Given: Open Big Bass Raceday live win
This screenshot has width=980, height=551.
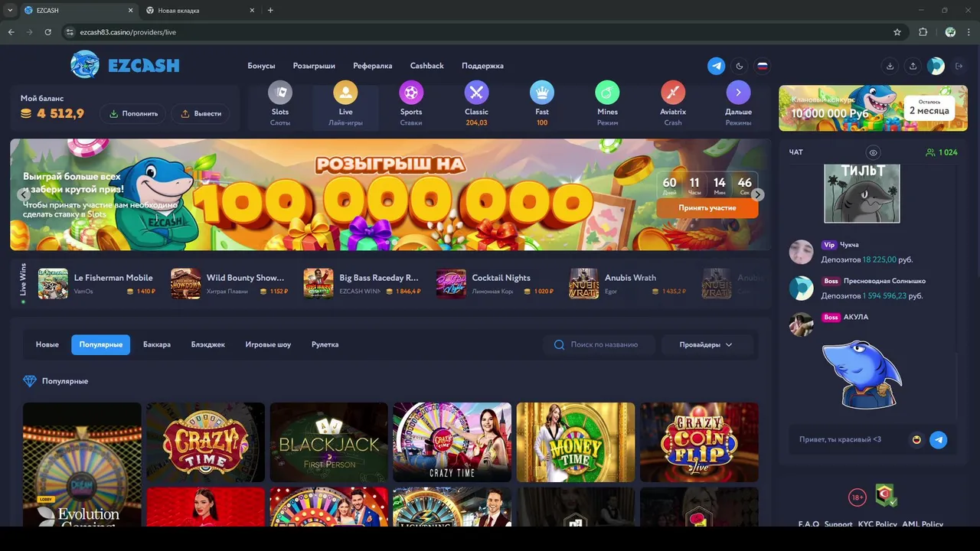Looking at the screenshot, I should point(363,283).
